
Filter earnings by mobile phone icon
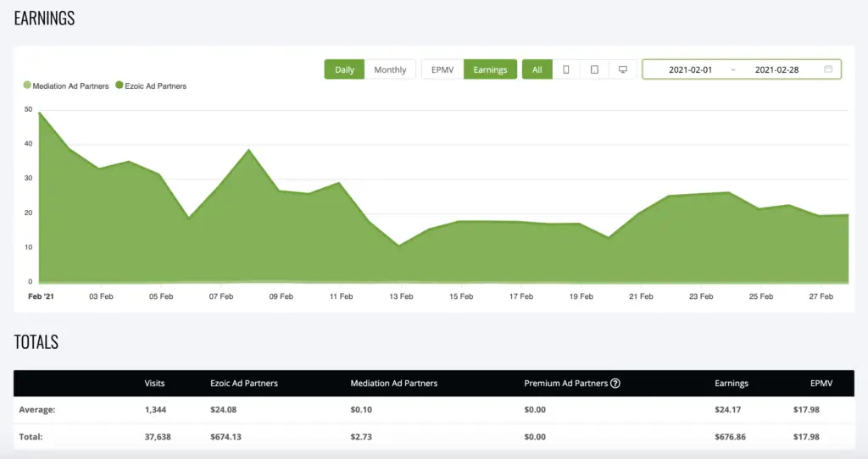(565, 69)
